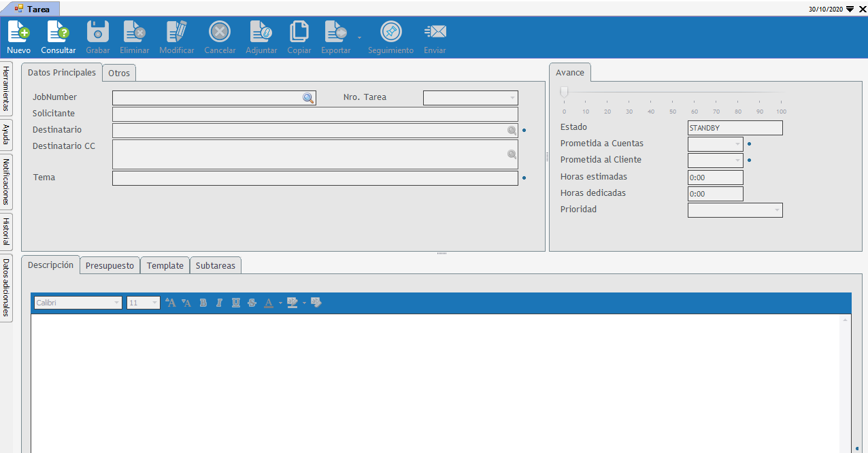Viewport: 868px width, 453px height.
Task: Expand the Prioridad combo box
Action: (x=776, y=210)
